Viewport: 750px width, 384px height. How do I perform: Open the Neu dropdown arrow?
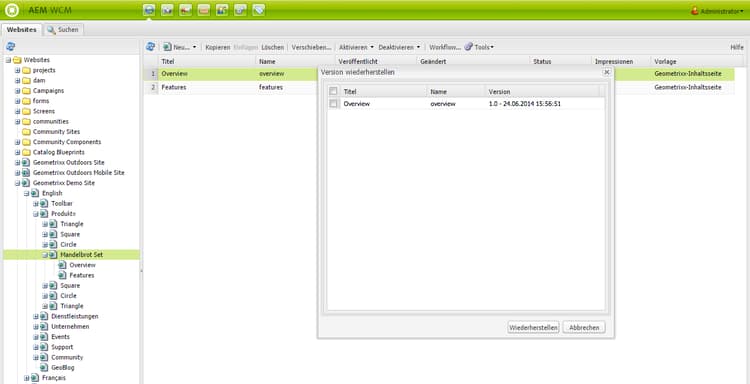point(194,47)
